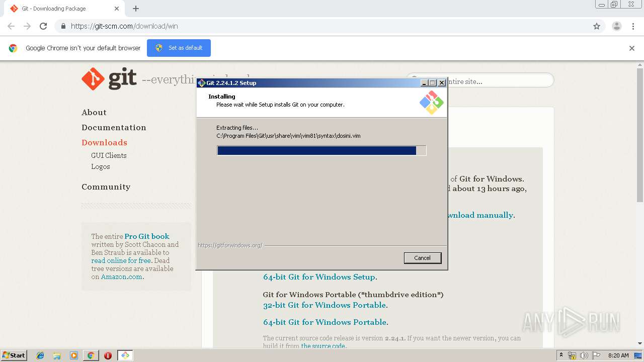This screenshot has width=644, height=362.
Task: Click the browser back arrow
Action: pos(11,26)
